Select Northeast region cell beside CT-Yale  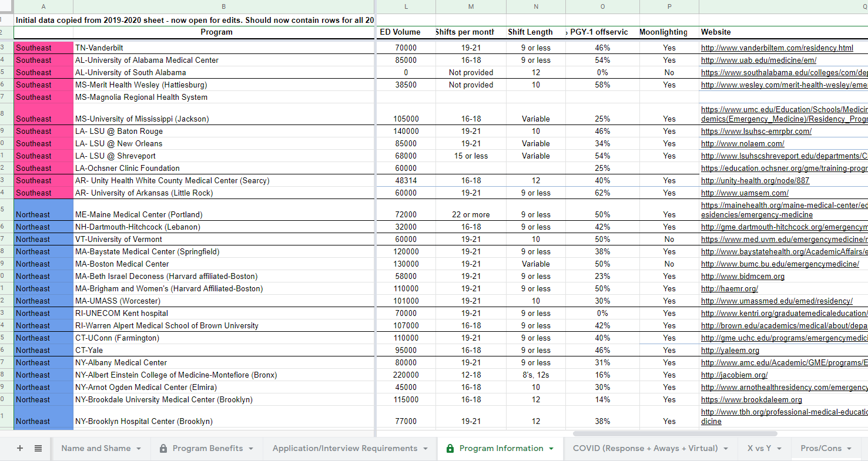(43, 350)
